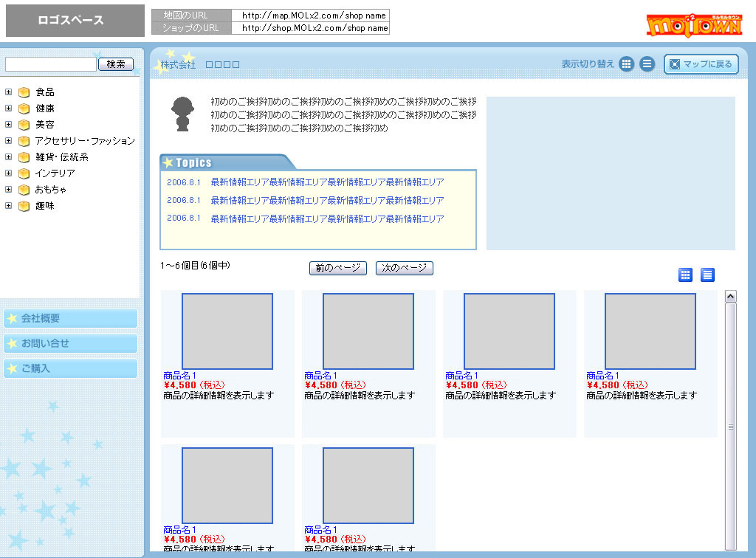Viewport: 756px width, 558px height.
Task: Click the ロゴスペース logo area
Action: (75, 20)
